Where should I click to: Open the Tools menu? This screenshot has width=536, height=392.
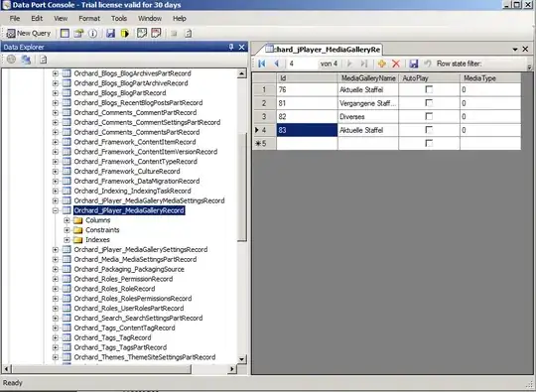point(119,19)
